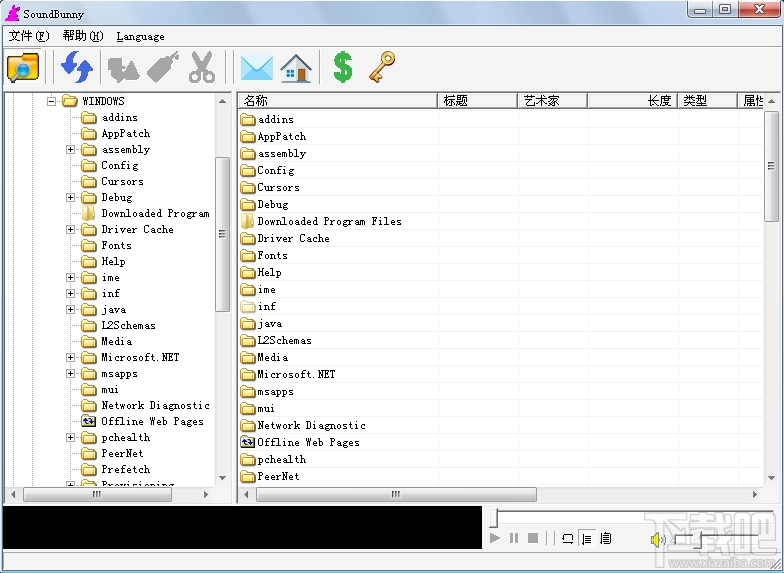Open the Language menu
This screenshot has height=573, width=784.
140,36
